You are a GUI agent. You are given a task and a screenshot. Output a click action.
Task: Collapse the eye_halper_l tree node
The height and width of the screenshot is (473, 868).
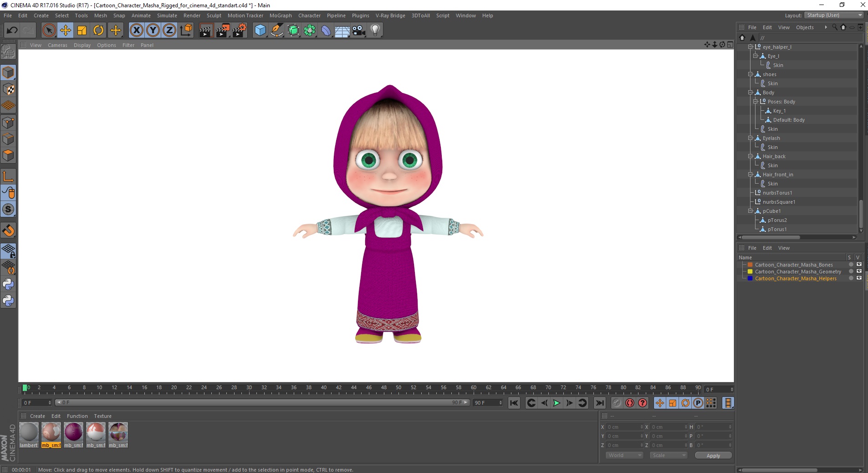(750, 47)
